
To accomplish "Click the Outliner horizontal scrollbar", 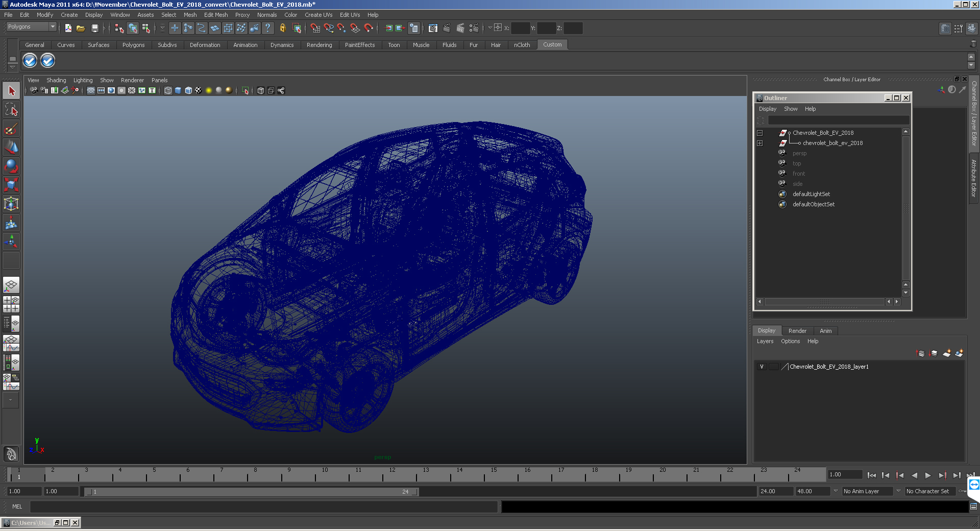I will click(824, 302).
